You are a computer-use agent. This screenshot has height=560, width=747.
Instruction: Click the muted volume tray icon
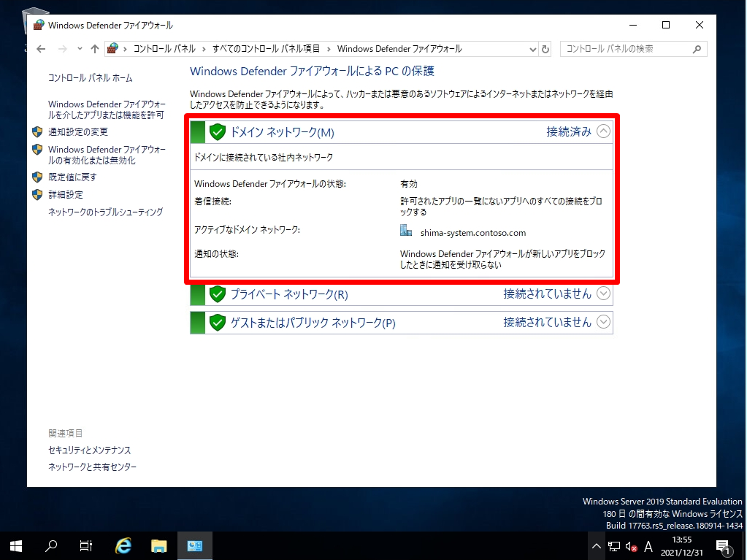[631, 546]
